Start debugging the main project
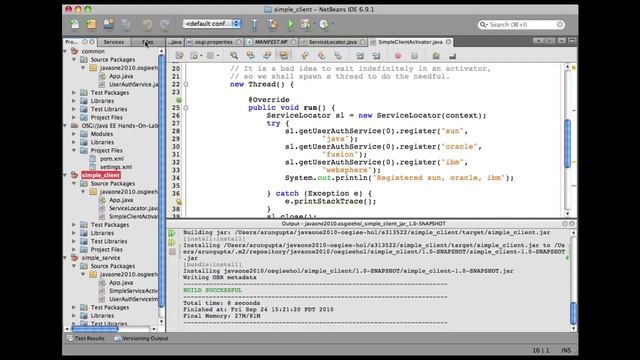 tap(305, 24)
